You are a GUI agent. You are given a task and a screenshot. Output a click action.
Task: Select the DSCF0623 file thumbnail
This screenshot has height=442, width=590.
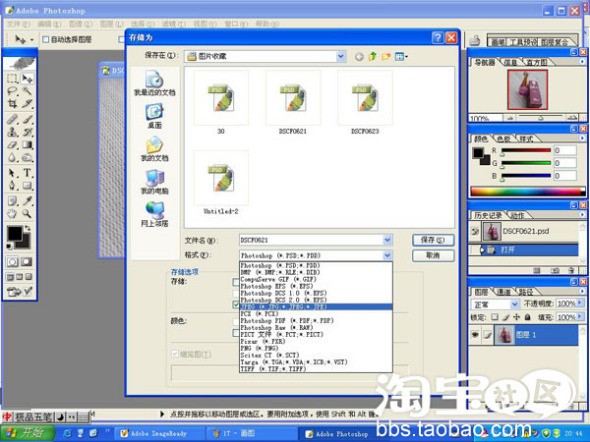tap(365, 102)
